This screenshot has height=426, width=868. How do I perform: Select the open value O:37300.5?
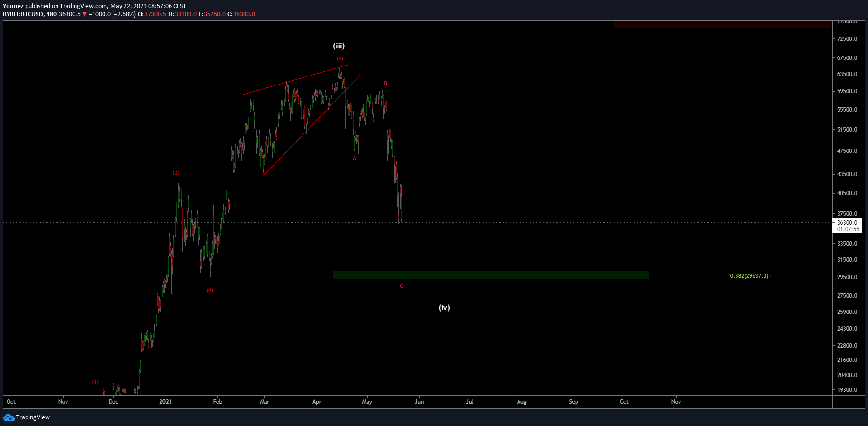coord(152,14)
